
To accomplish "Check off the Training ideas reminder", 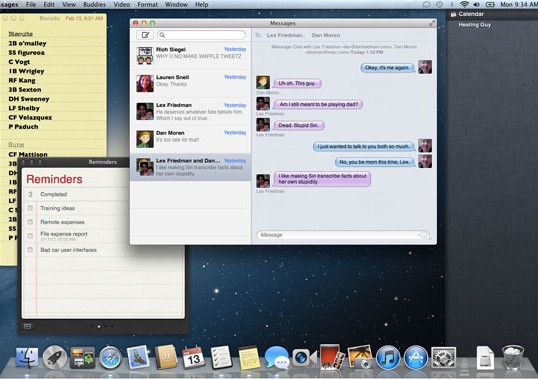I will [30, 208].
